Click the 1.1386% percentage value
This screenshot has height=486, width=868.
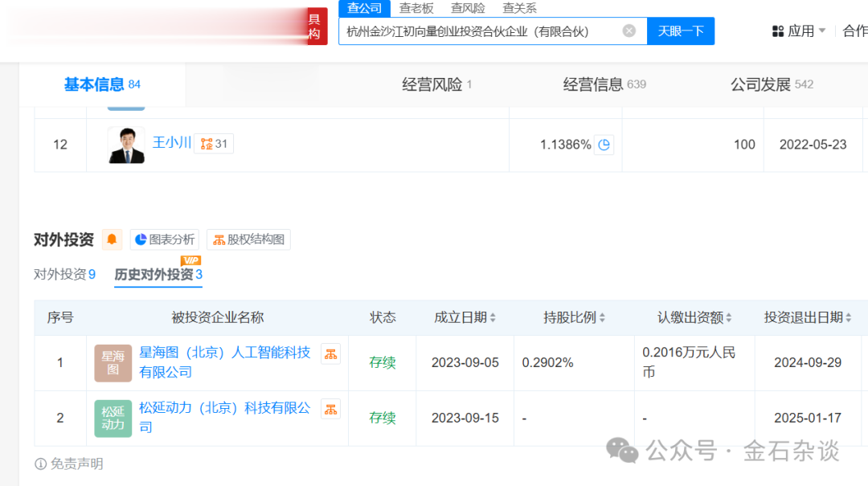coord(565,145)
